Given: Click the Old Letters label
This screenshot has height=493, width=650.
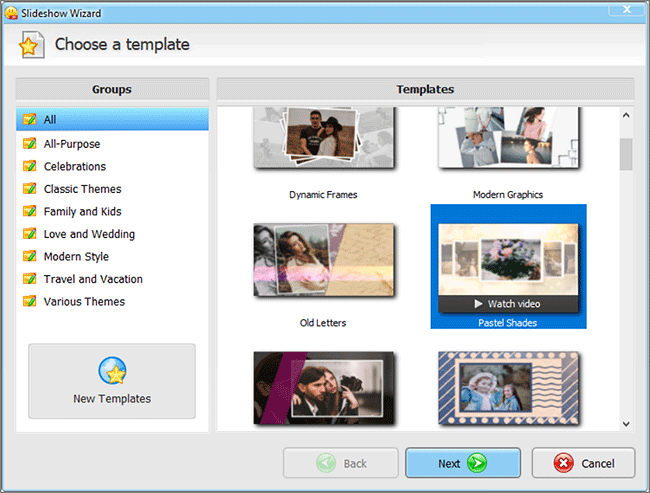Looking at the screenshot, I should [323, 323].
